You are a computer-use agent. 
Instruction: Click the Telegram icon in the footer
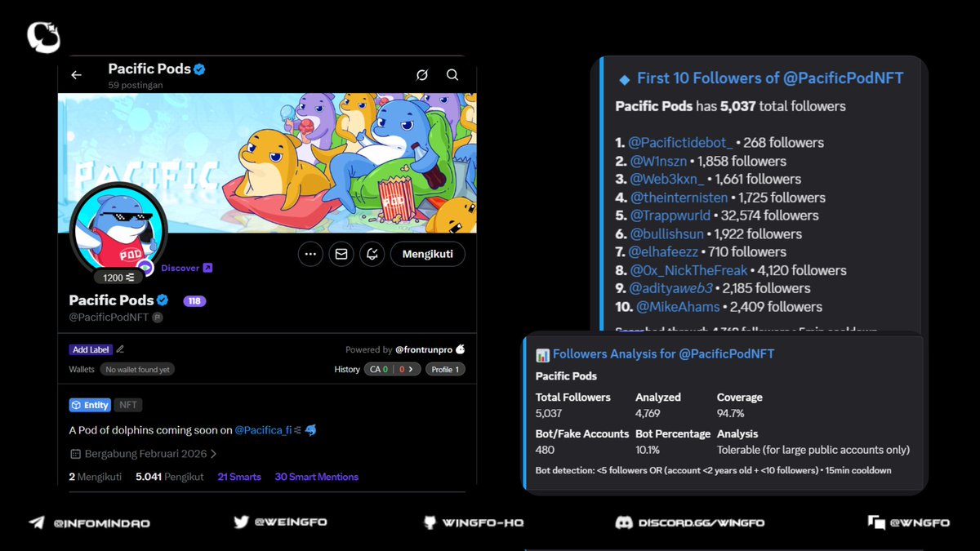point(37,522)
